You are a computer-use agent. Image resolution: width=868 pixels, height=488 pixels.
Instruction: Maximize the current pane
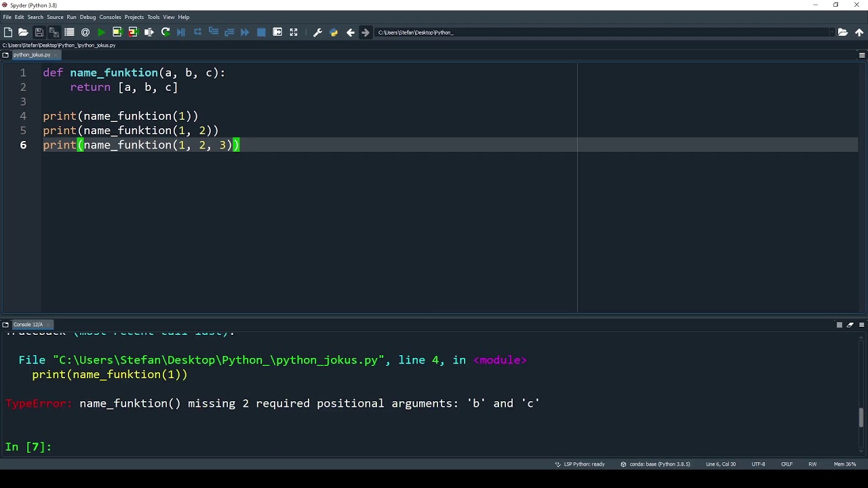277,32
